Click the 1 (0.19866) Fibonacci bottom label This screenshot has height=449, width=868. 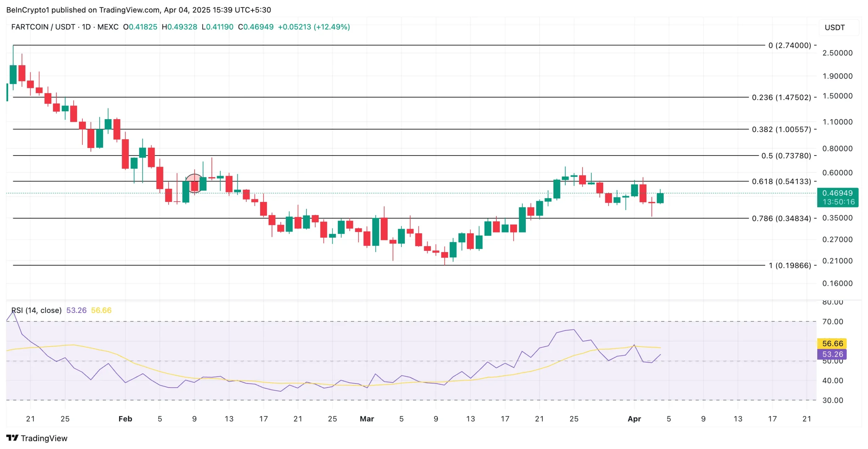pyautogui.click(x=789, y=265)
